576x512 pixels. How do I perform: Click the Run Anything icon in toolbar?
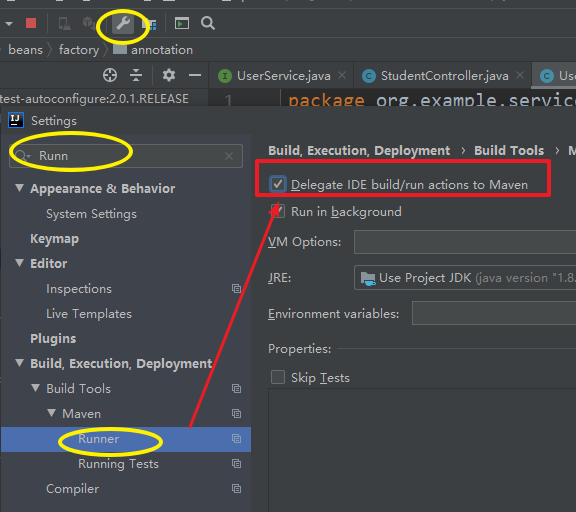(182, 24)
